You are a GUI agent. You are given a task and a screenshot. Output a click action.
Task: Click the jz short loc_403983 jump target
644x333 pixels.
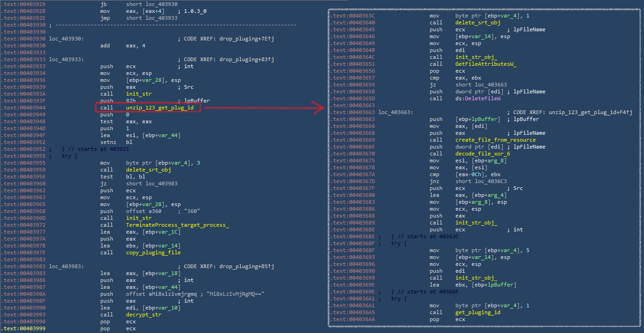tap(151, 184)
